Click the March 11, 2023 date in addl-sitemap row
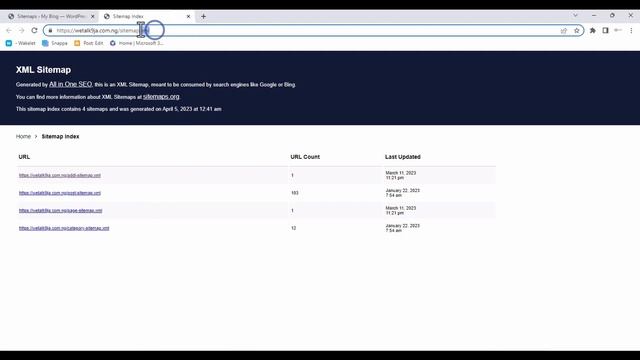640x360 pixels. [x=401, y=175]
